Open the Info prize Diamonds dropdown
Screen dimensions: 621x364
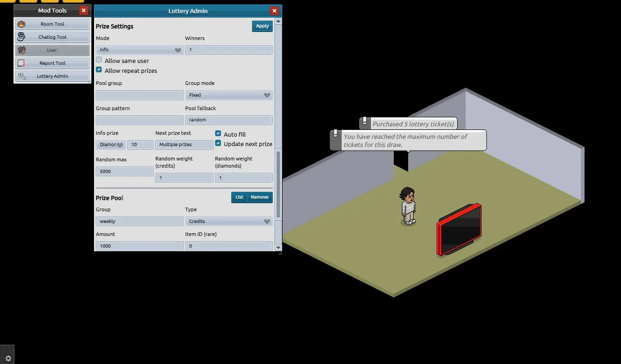[x=111, y=145]
